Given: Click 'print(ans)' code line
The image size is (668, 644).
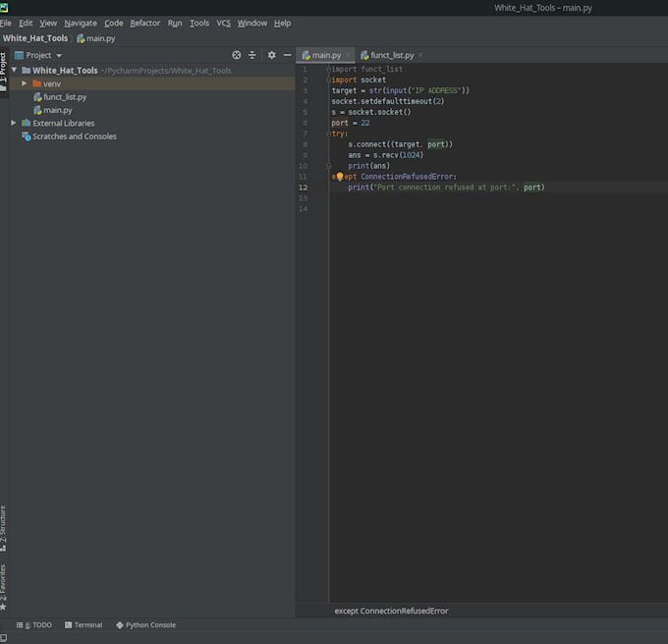Looking at the screenshot, I should point(369,166).
